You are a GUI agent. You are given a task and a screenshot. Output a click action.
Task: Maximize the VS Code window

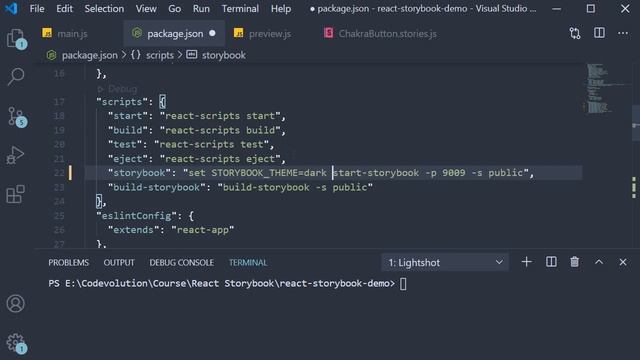[590, 9]
